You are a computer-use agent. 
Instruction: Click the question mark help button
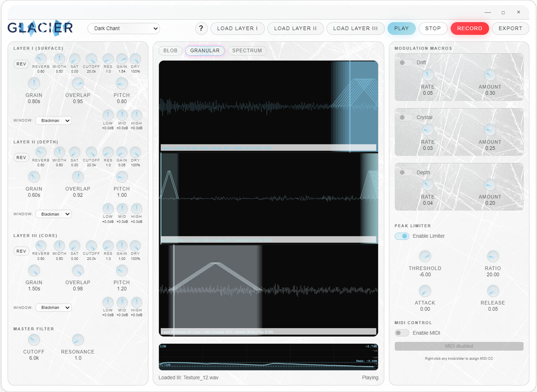click(201, 28)
